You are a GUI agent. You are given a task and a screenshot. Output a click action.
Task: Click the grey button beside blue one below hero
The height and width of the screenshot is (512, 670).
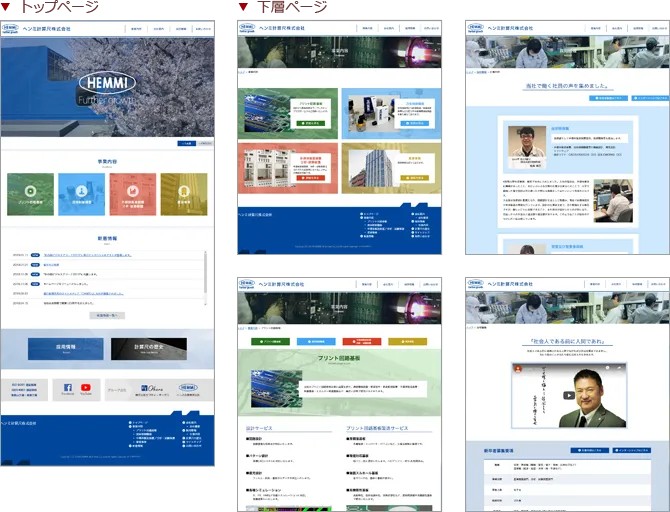(205, 143)
